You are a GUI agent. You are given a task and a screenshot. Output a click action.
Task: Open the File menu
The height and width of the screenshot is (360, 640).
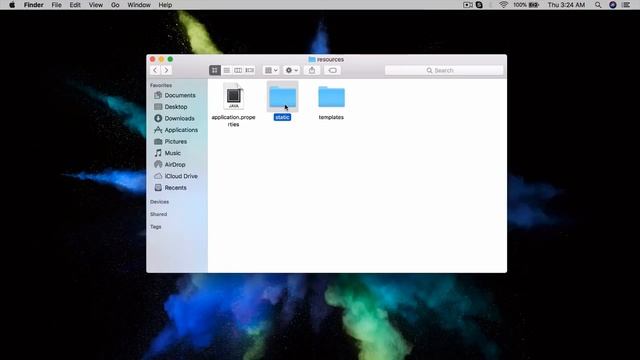point(56,5)
